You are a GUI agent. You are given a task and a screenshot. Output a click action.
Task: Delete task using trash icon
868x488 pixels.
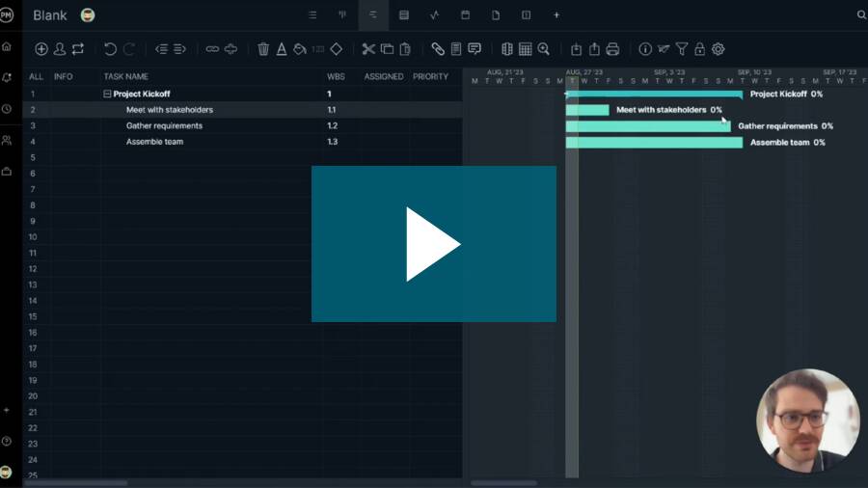tap(263, 49)
